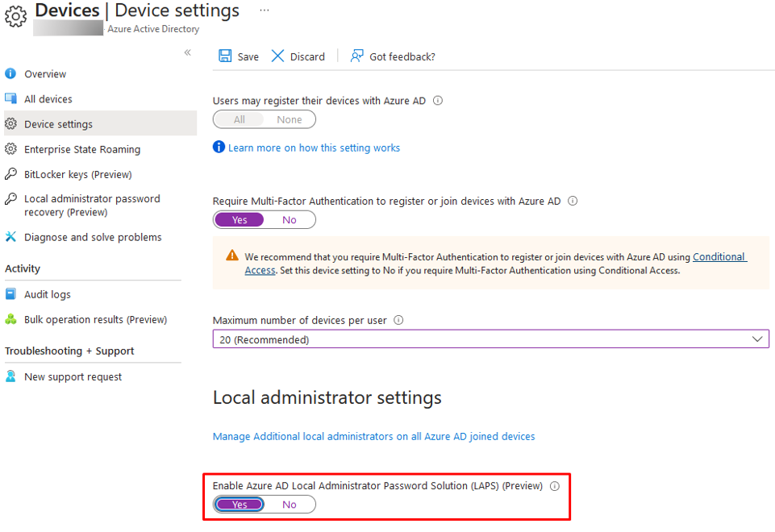Click the Overview info icon in sidebar
The image size is (775, 532).
coord(10,73)
